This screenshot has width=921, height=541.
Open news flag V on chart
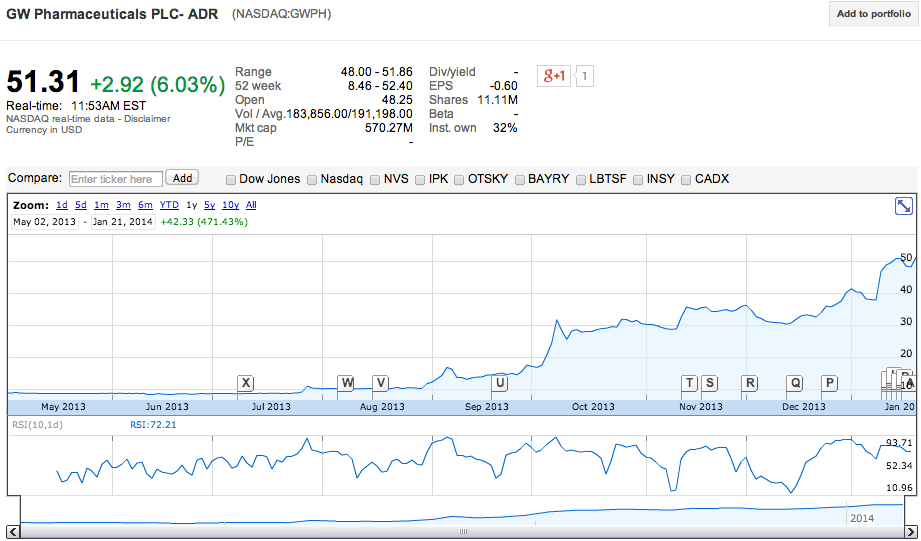(x=381, y=383)
